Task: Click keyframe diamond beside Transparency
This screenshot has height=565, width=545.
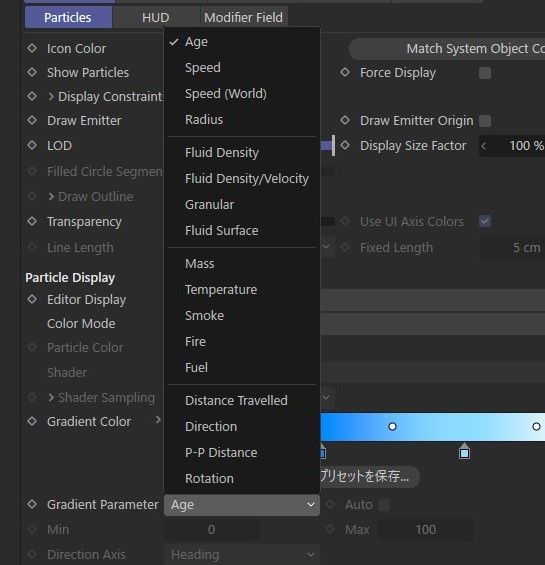Action: point(32,221)
